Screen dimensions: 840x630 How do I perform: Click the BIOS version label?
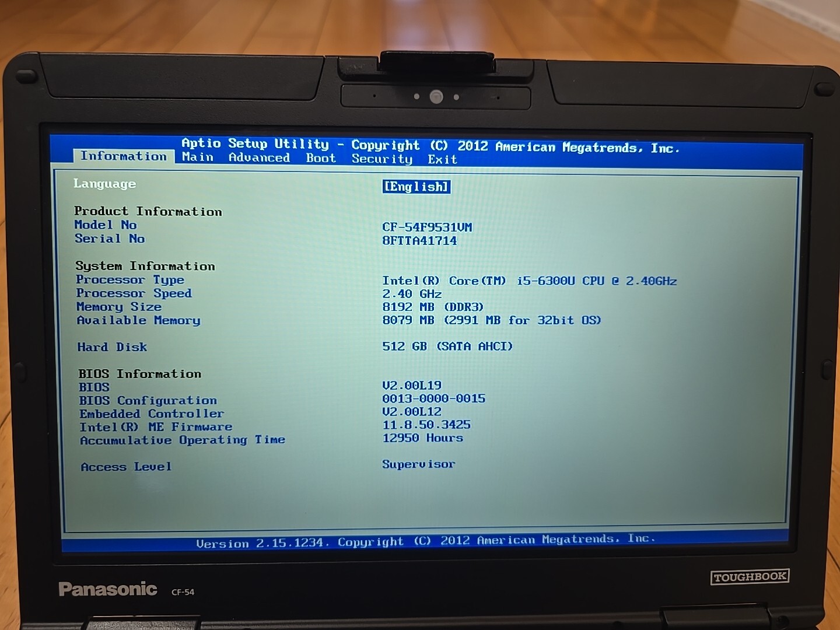pyautogui.click(x=94, y=387)
